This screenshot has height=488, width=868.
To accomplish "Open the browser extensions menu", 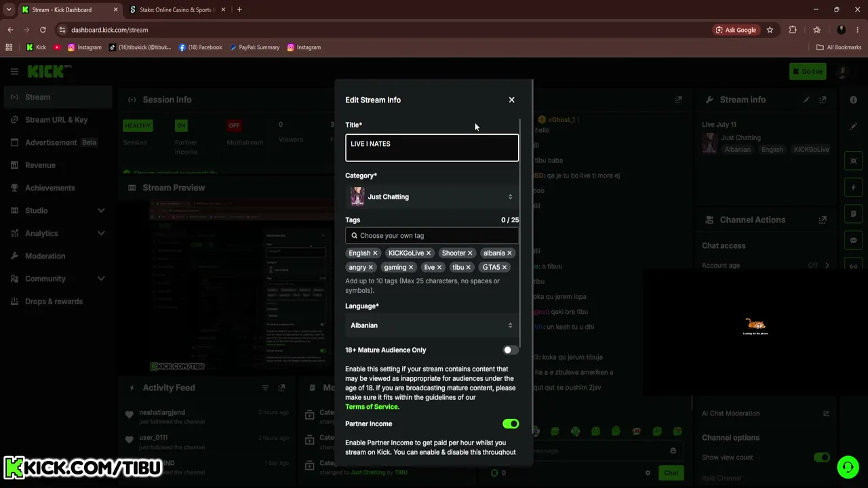I will [793, 30].
